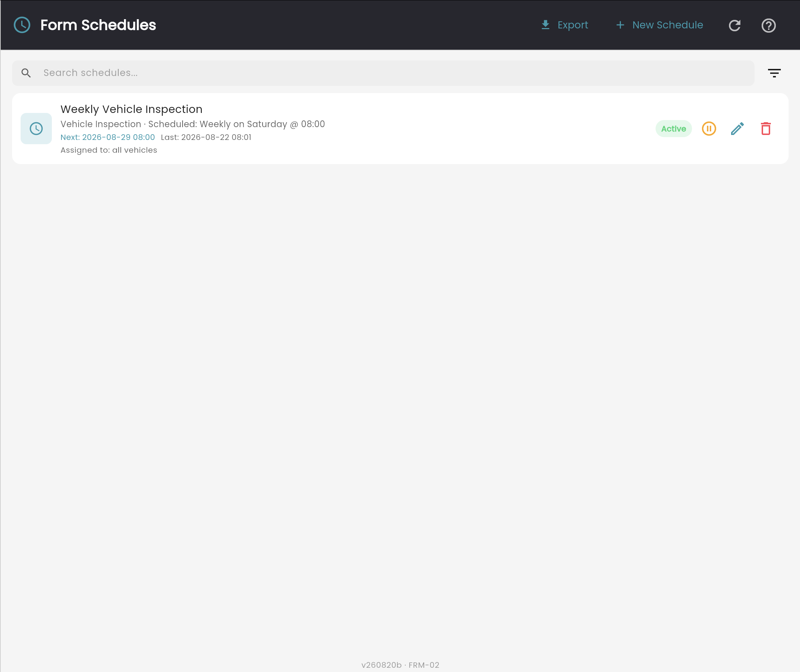The image size is (800, 672).
Task: Click the Weekly Vehicle Inspection clock thumbnail
Action: point(36,128)
